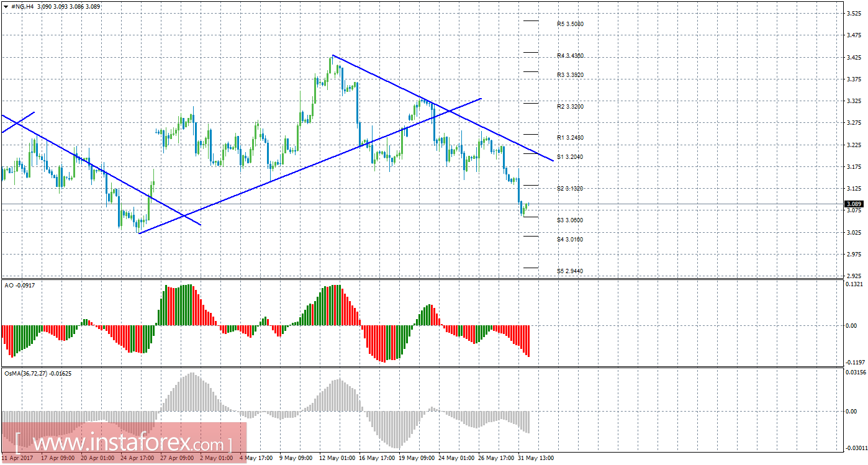This screenshot has height=465, width=868.
Task: Click the 0.1321 AO scale maximum
Action: pyautogui.click(x=854, y=284)
